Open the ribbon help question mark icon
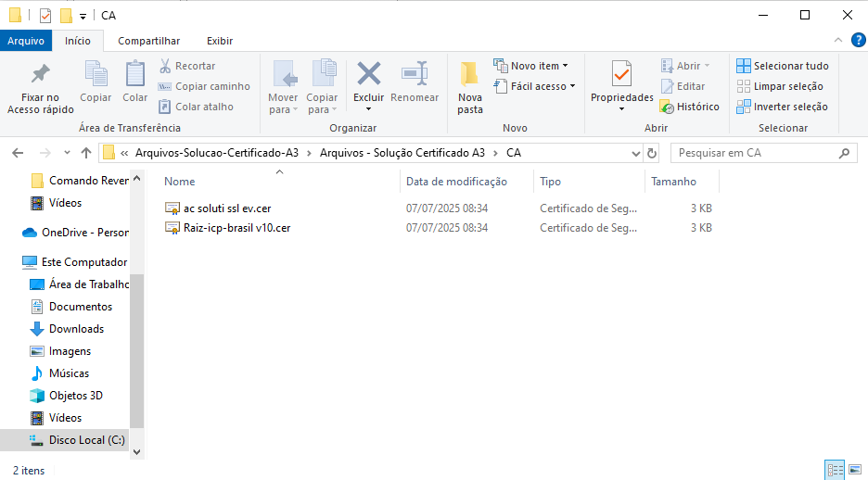 (858, 41)
